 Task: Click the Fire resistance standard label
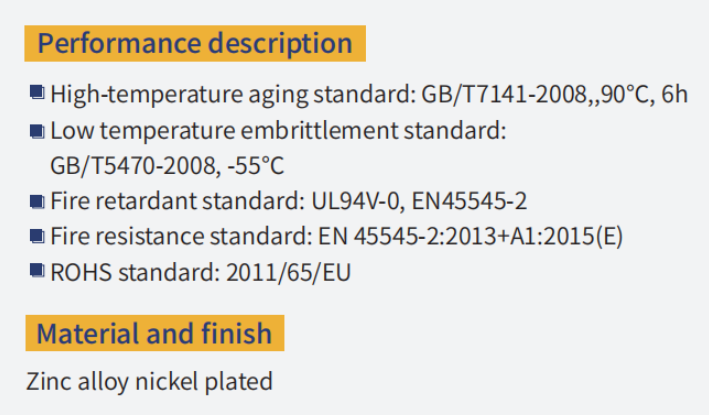pyautogui.click(x=181, y=236)
